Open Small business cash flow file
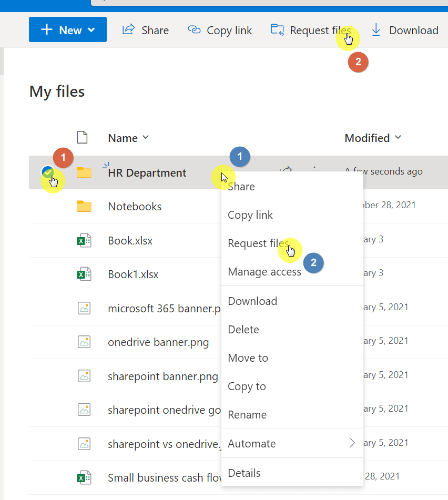This screenshot has width=448, height=500. [x=165, y=478]
